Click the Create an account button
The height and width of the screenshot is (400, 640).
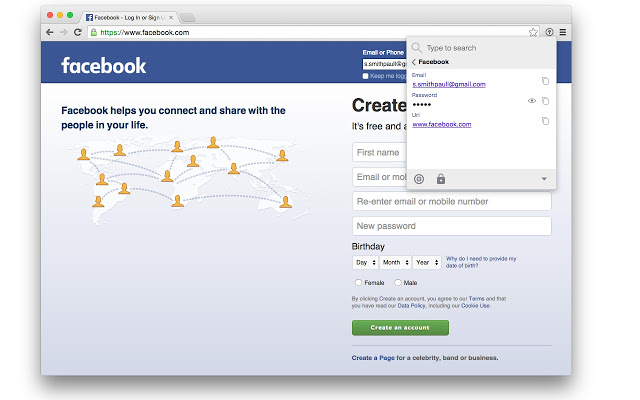click(x=400, y=328)
